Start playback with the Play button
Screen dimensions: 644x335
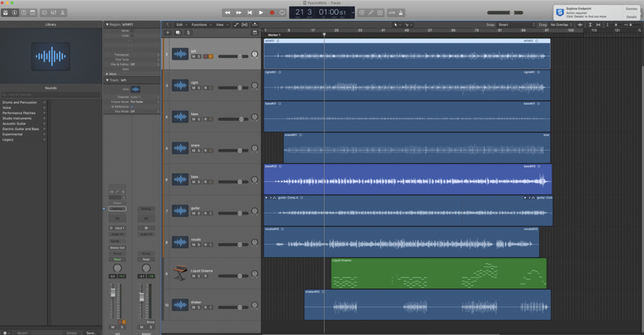261,13
